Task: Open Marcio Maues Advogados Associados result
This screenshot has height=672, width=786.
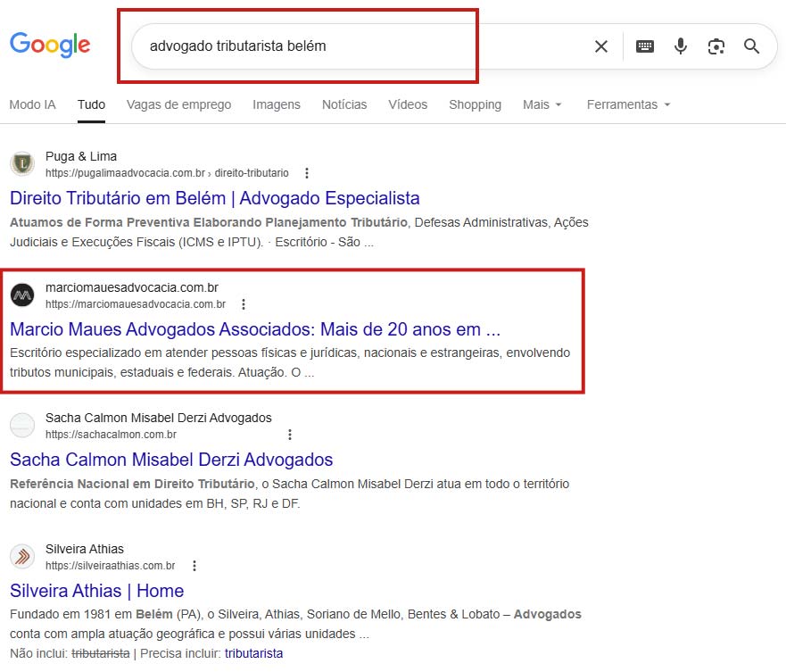Action: [255, 329]
